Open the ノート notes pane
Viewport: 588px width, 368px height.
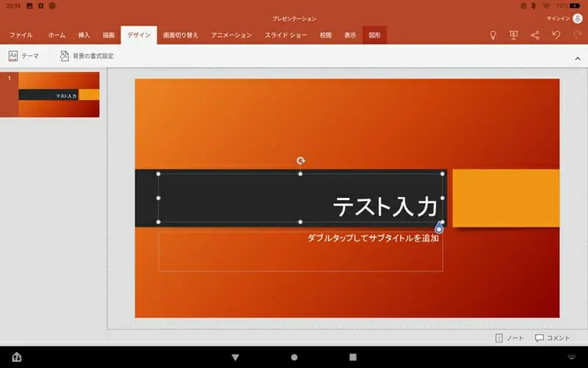[509, 338]
